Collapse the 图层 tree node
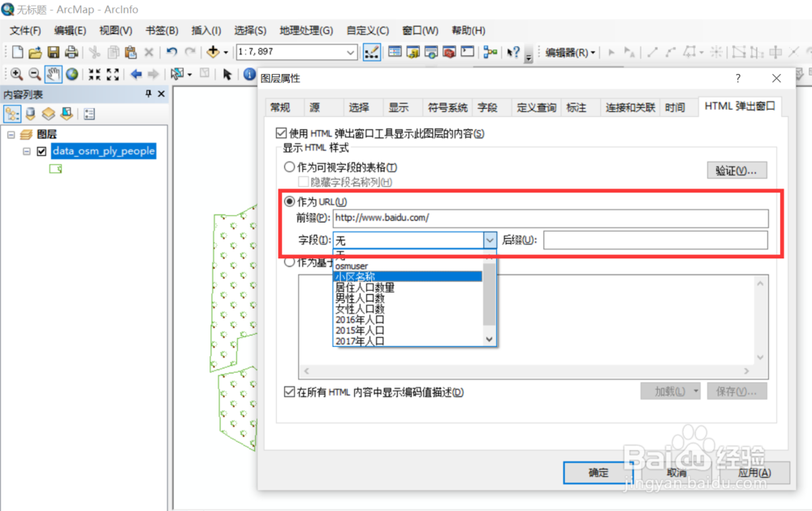This screenshot has height=511, width=812. coord(11,134)
